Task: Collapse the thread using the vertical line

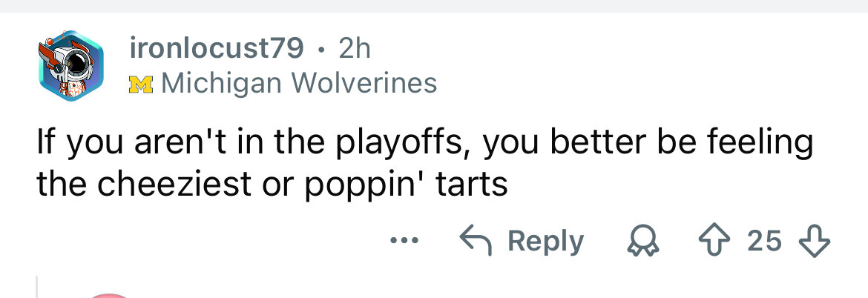Action: pos(37,287)
